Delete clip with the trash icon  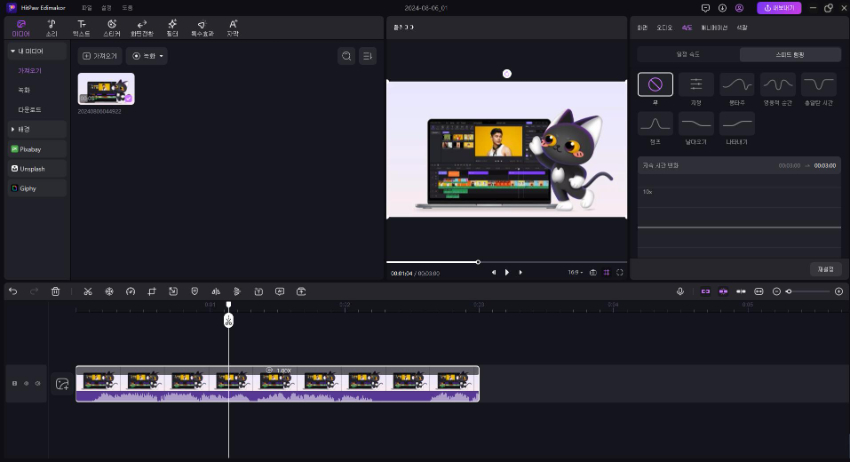tap(56, 291)
